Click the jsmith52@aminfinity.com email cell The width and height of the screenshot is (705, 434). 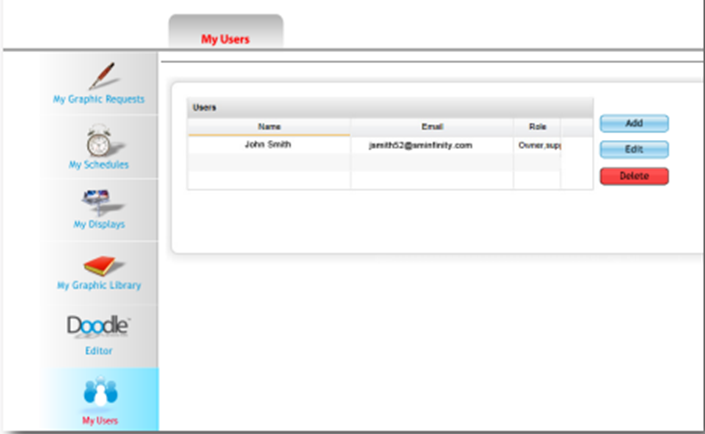pos(432,145)
